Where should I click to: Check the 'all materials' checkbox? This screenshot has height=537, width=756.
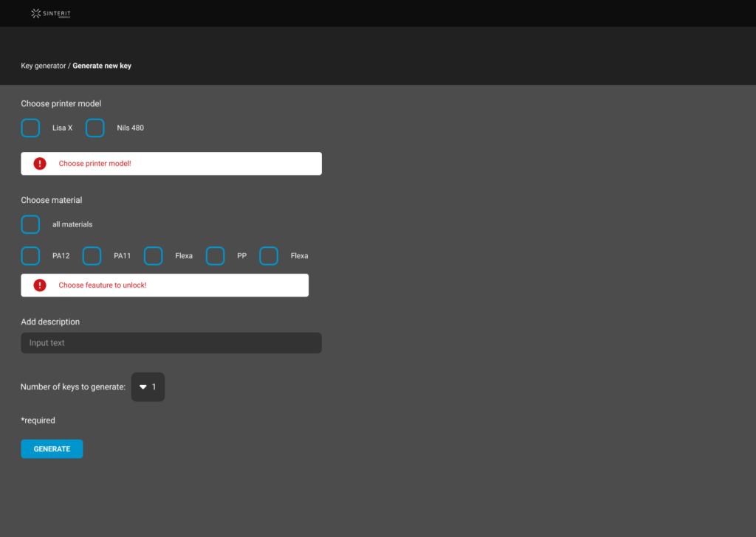coord(30,224)
